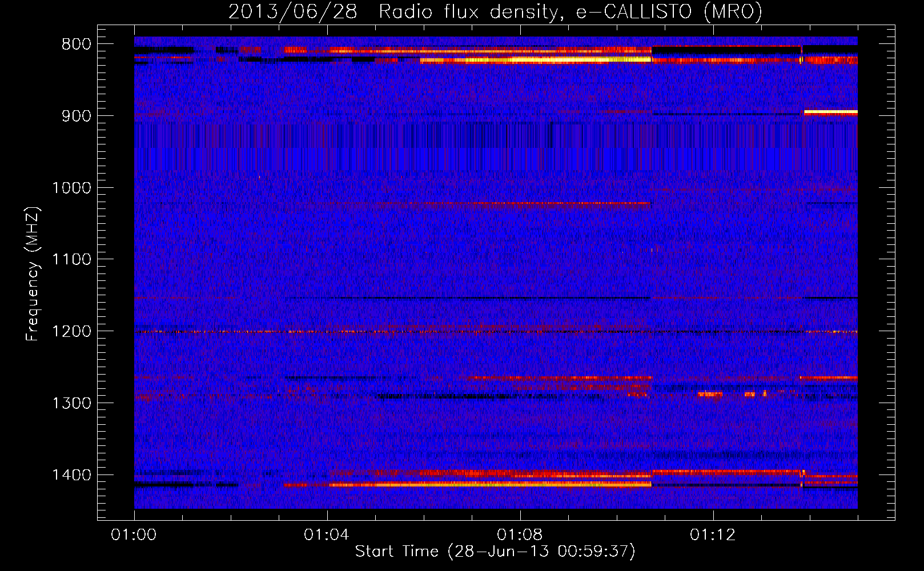Click the 900 frequency tick label
The width and height of the screenshot is (924, 571).
(77, 116)
